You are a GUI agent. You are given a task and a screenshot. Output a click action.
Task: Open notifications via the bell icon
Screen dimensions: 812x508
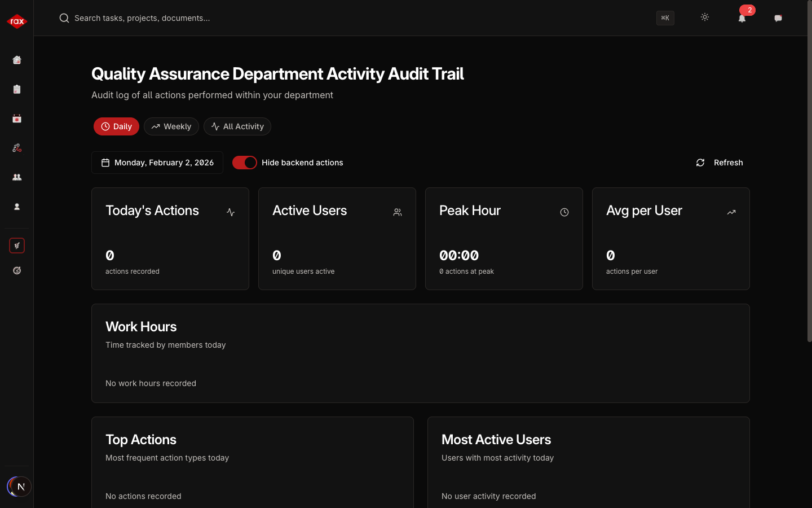click(742, 19)
